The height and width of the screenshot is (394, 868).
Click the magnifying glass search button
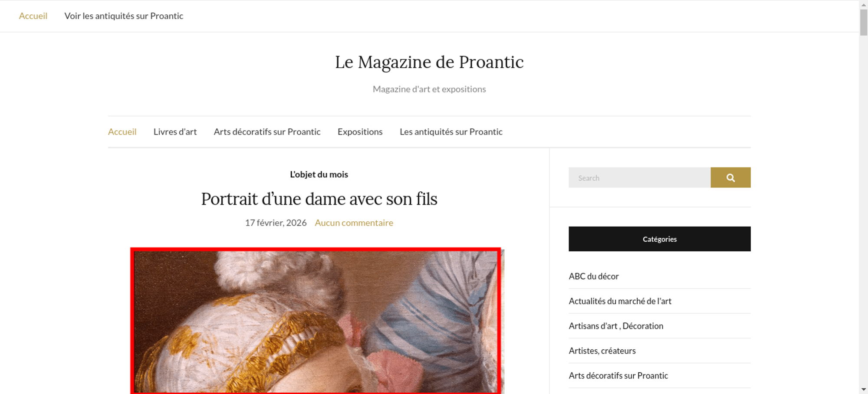click(x=730, y=177)
